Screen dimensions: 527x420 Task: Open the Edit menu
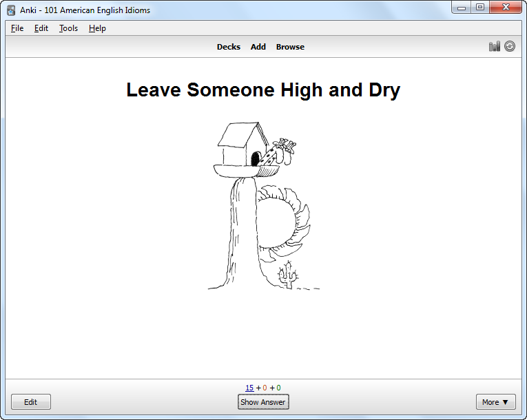(x=41, y=28)
